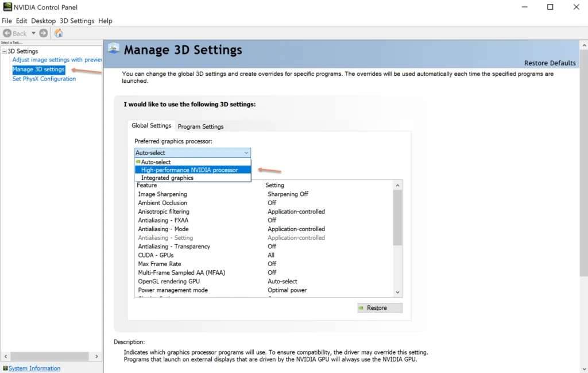Click the System Information icon
The width and height of the screenshot is (588, 373).
5,368
